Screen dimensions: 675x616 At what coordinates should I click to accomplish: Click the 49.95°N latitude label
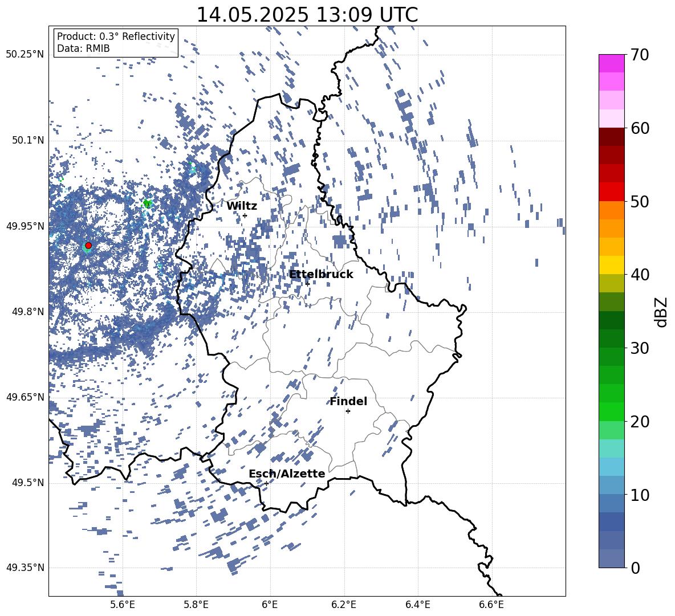click(x=25, y=226)
